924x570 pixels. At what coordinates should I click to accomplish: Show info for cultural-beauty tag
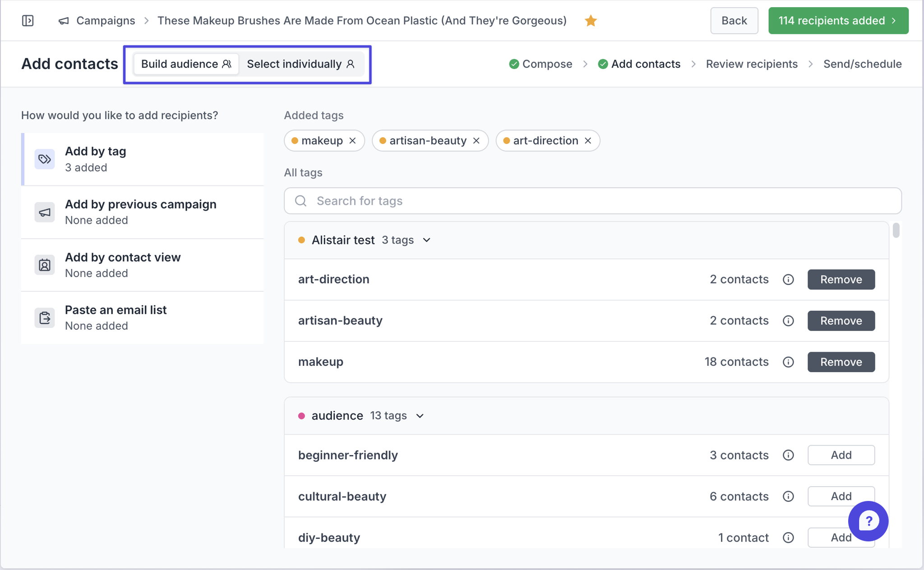[x=788, y=496]
